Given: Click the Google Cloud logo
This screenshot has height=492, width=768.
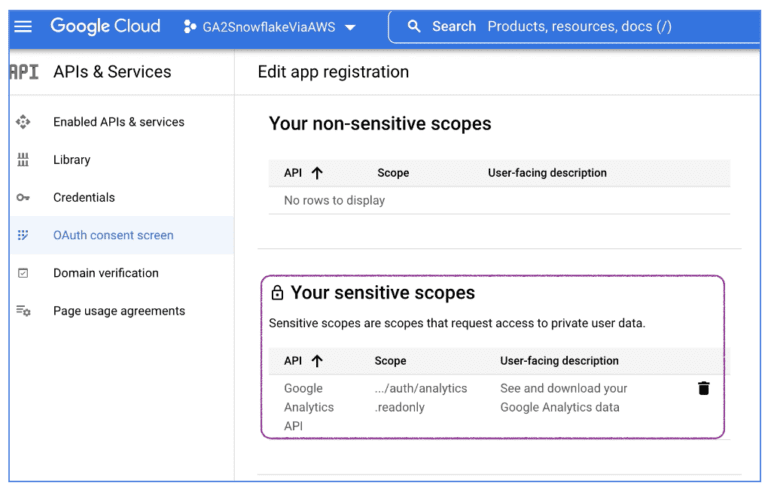Looking at the screenshot, I should click(105, 26).
